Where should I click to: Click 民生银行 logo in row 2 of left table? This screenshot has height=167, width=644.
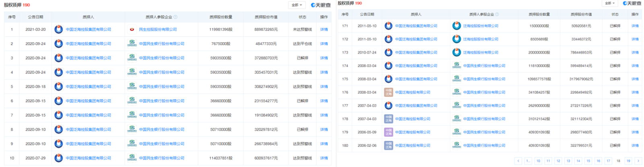pyautogui.click(x=132, y=44)
